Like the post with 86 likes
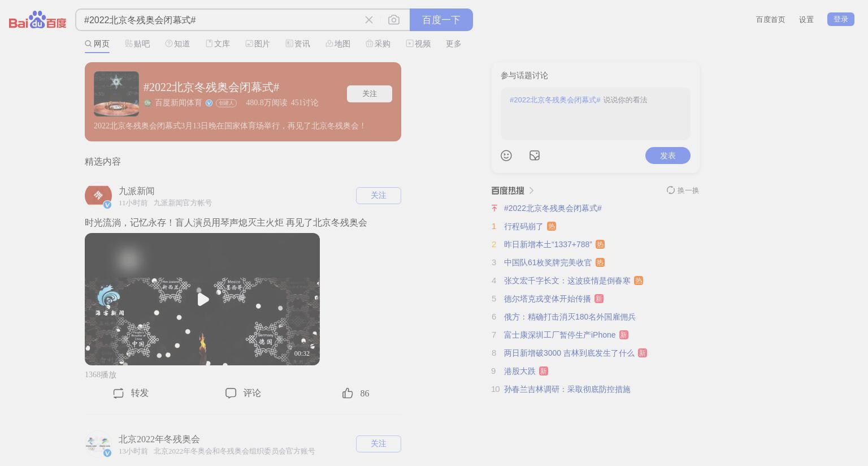The height and width of the screenshot is (466, 868). click(x=355, y=393)
